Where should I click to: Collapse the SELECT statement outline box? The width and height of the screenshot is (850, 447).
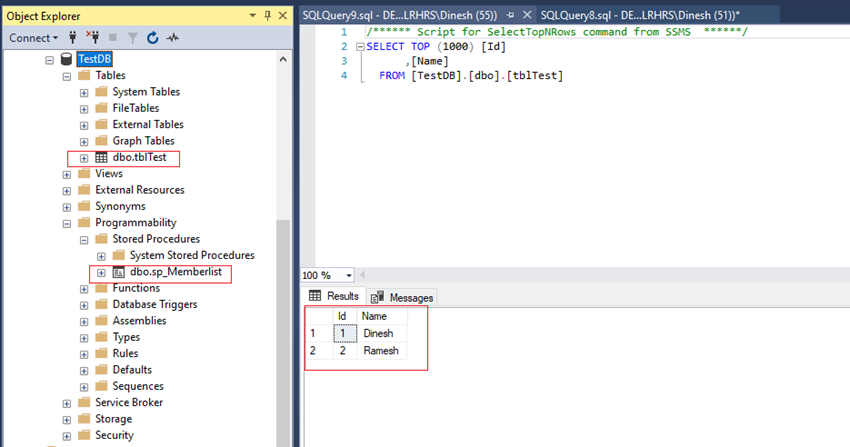pyautogui.click(x=360, y=47)
